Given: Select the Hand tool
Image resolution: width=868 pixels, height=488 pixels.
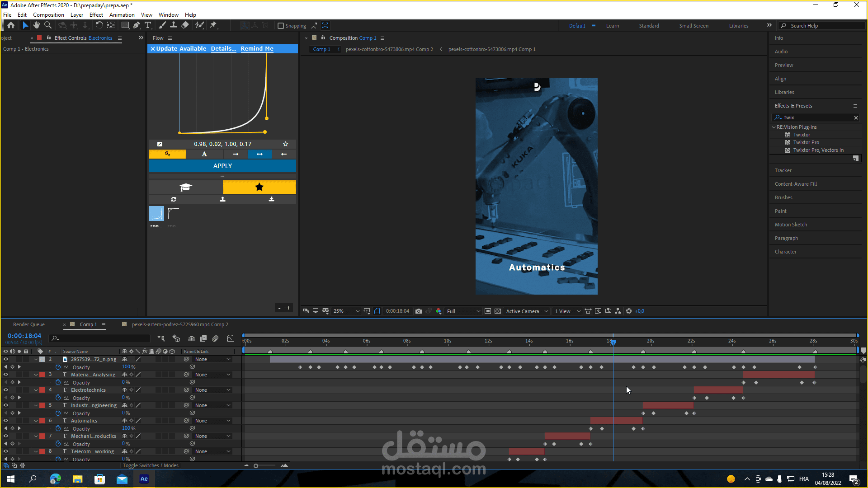Looking at the screenshot, I should (37, 25).
